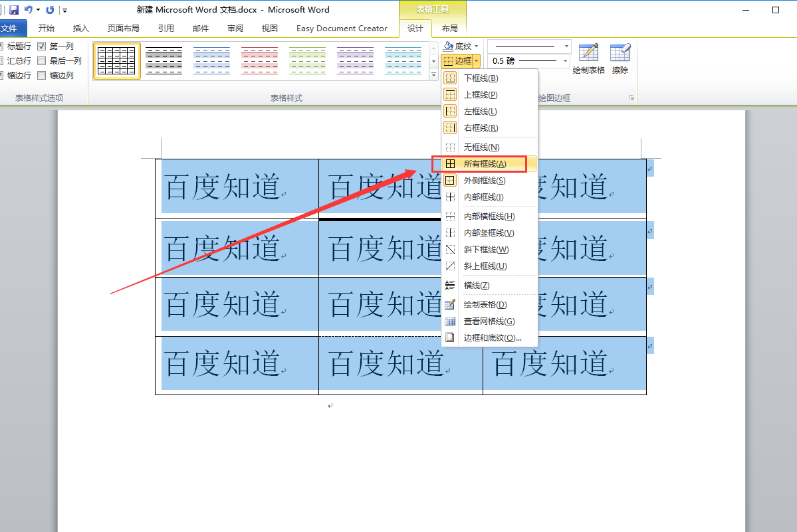Expand the table styles gallery
The image size is (797, 532).
pyautogui.click(x=433, y=74)
